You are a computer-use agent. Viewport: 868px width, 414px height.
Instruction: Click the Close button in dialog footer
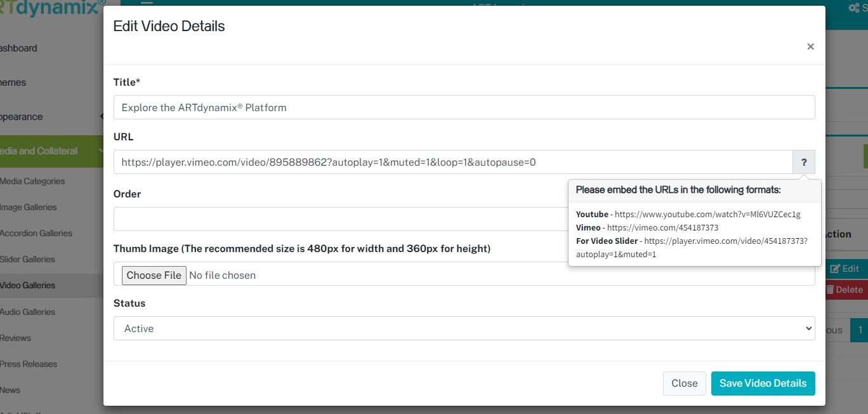[685, 383]
